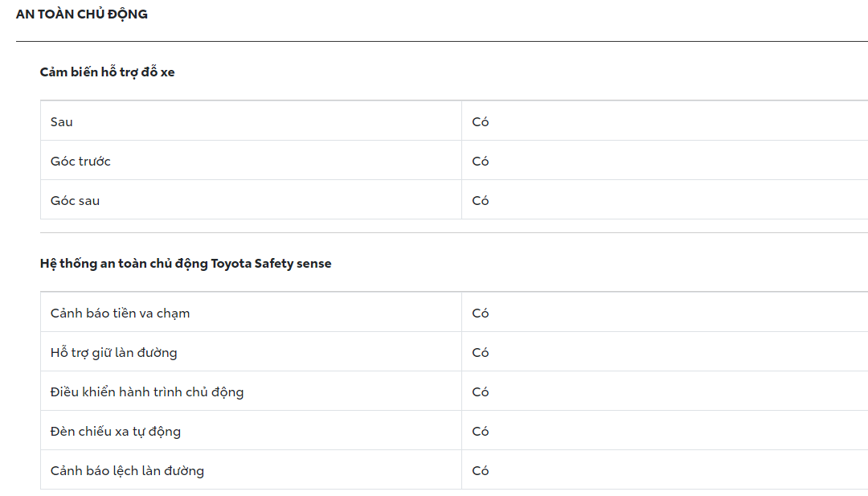
Task: Click the Có value for Sau
Action: 481,122
